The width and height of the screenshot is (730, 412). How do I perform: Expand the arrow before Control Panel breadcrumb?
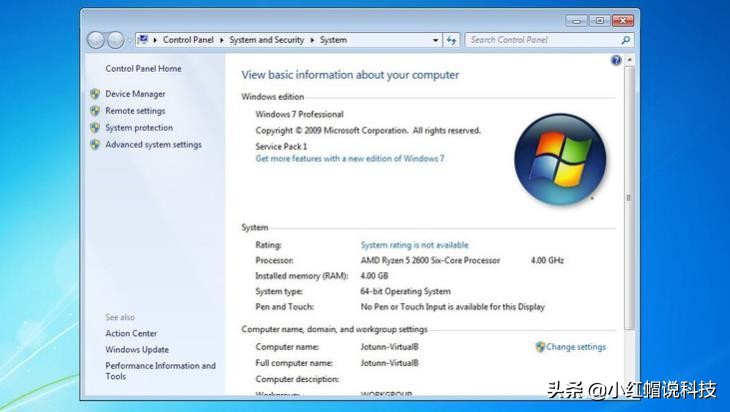[155, 40]
